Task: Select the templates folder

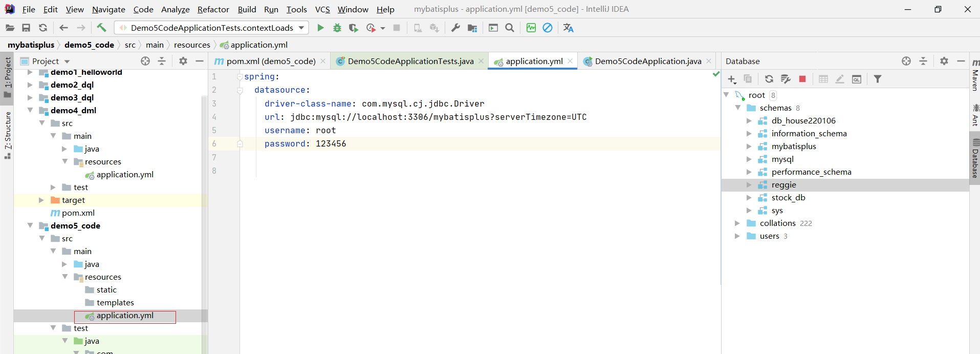Action: 115,303
